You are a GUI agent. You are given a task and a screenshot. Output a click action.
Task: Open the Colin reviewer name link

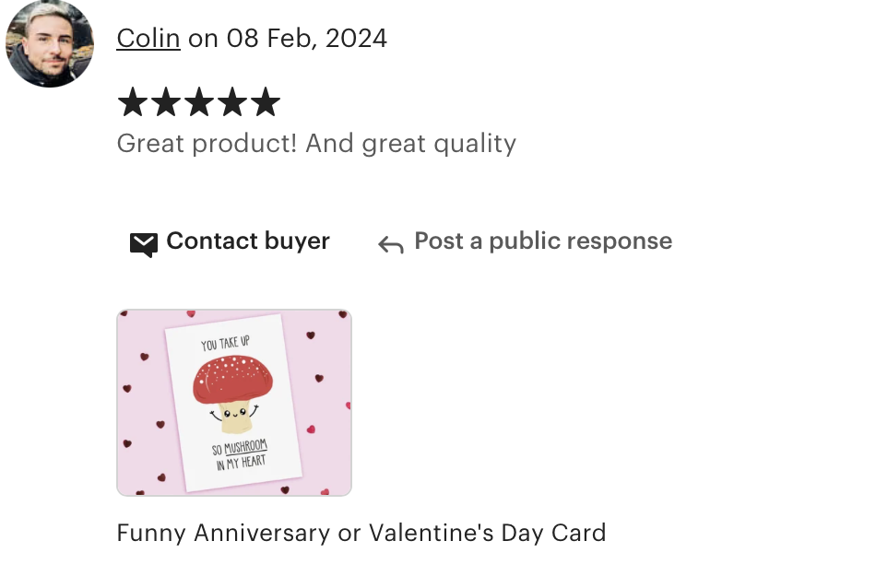click(148, 39)
